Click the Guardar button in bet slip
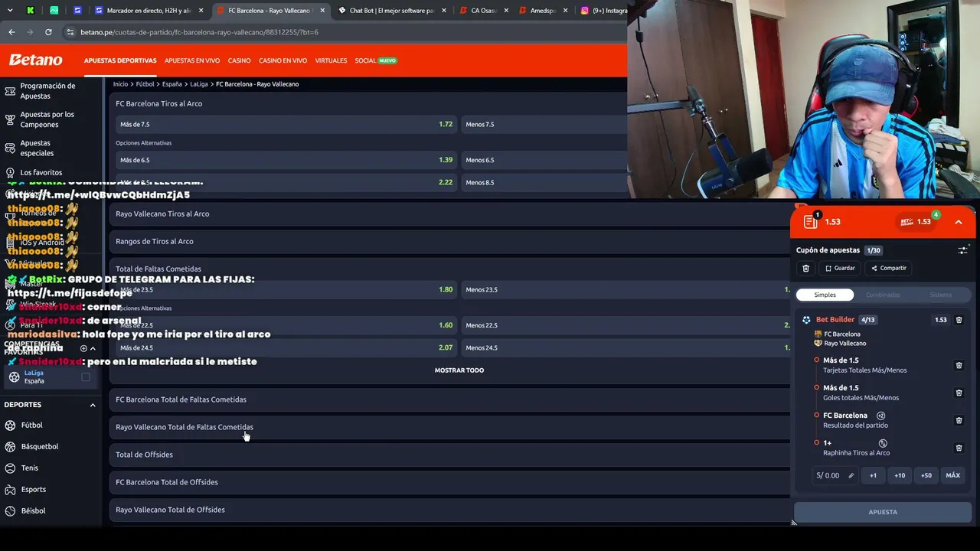Viewport: 980px width, 551px height. [x=840, y=269]
